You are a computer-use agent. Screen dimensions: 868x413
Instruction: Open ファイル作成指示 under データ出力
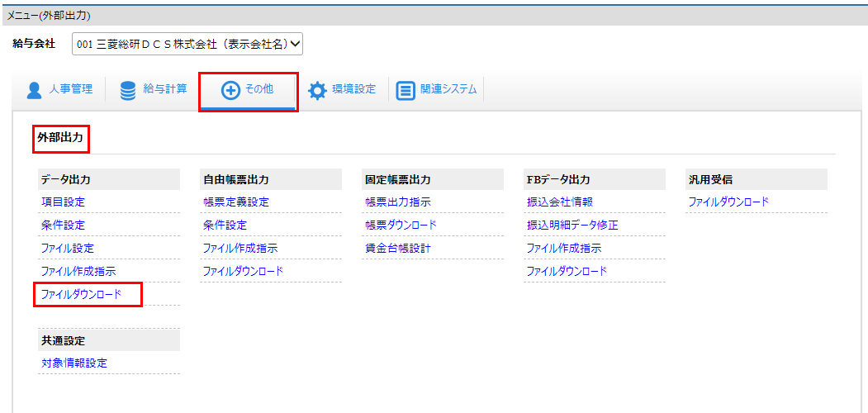(78, 271)
